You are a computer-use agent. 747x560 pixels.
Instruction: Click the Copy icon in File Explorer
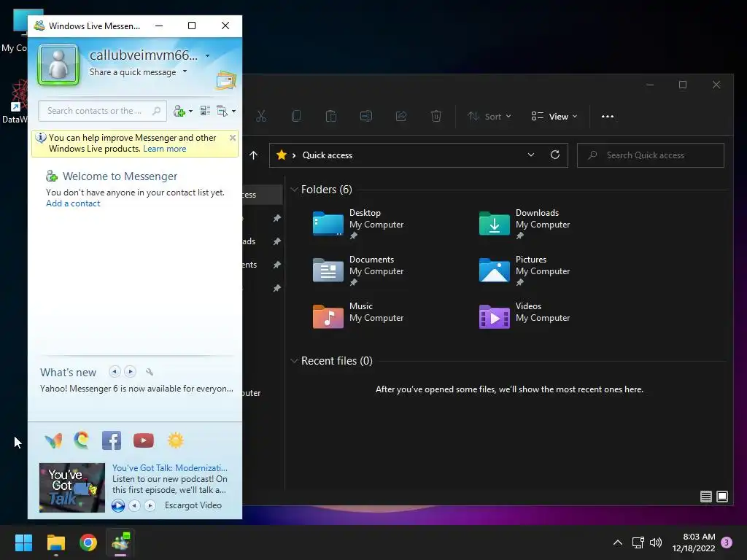296,116
